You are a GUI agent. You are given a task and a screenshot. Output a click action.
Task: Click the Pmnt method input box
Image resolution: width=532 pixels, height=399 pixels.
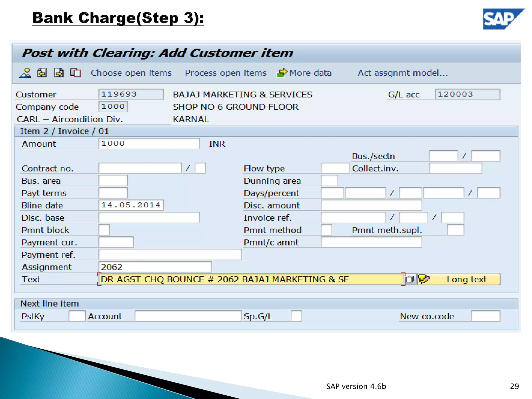(x=327, y=230)
